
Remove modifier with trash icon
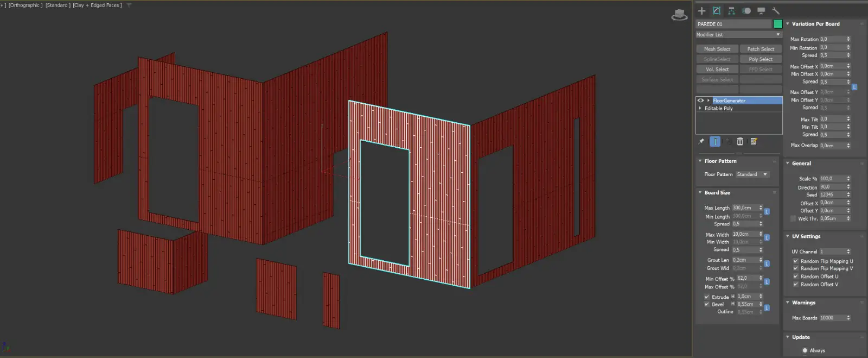pos(740,141)
